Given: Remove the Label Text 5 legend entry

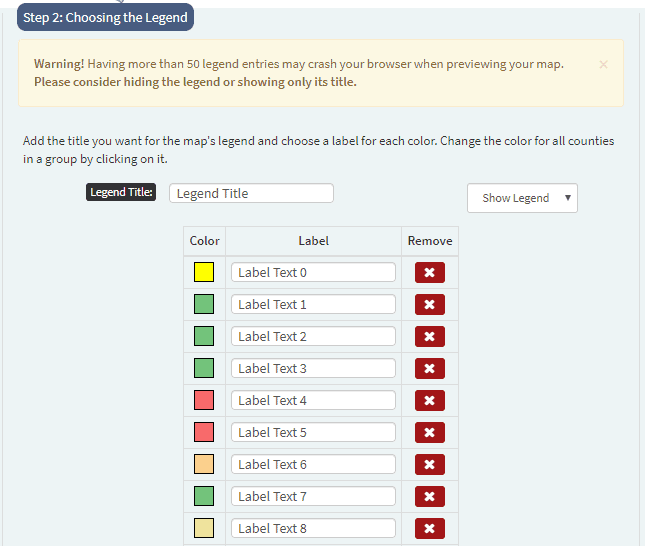Looking at the screenshot, I should pos(429,432).
